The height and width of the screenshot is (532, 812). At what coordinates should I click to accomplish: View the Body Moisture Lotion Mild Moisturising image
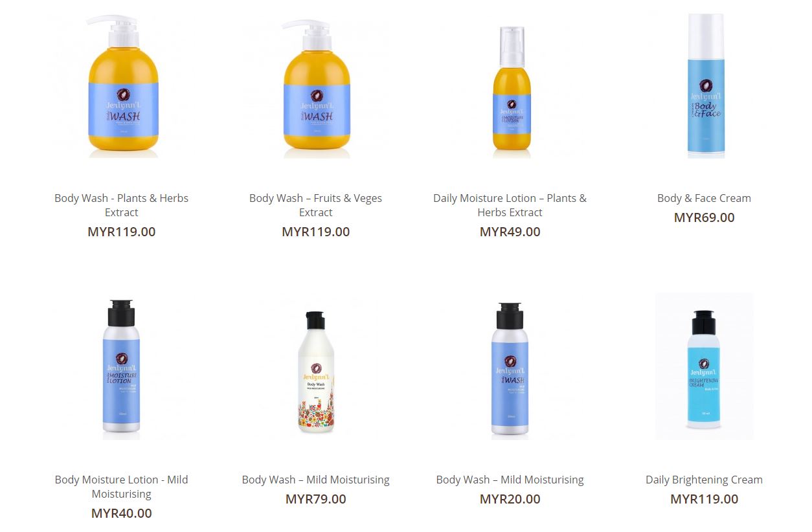(x=122, y=366)
